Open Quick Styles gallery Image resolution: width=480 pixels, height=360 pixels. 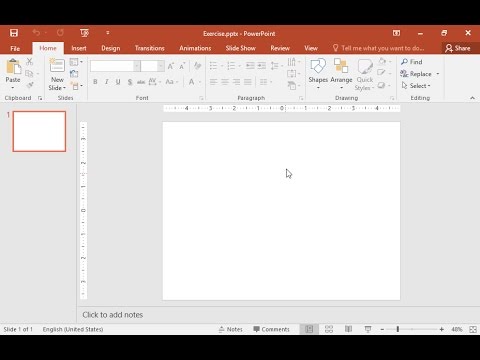click(x=365, y=74)
